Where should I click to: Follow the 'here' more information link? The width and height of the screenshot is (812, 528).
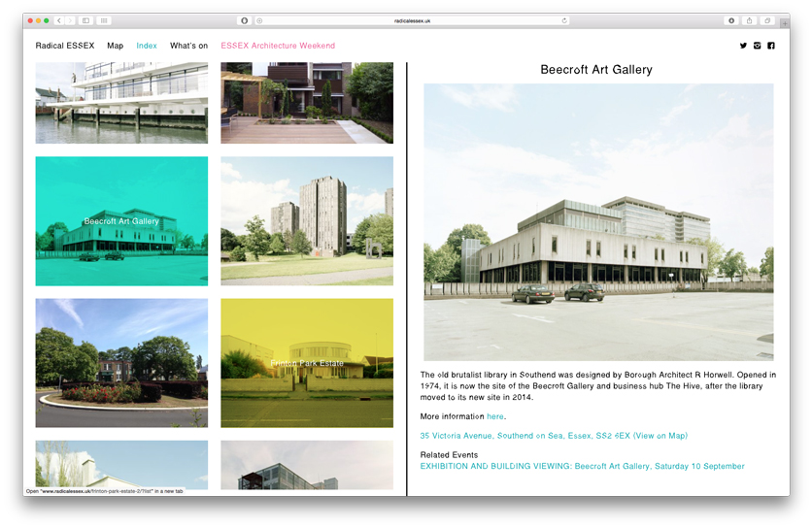click(x=495, y=416)
